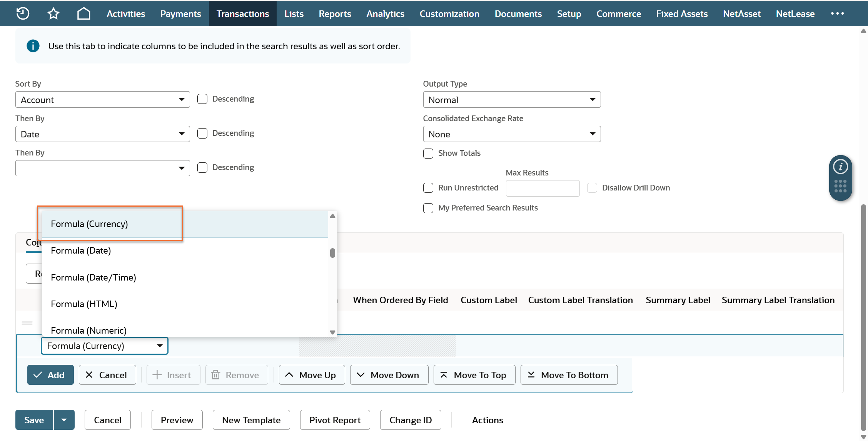
Task: Go to the Home icon
Action: pos(83,13)
